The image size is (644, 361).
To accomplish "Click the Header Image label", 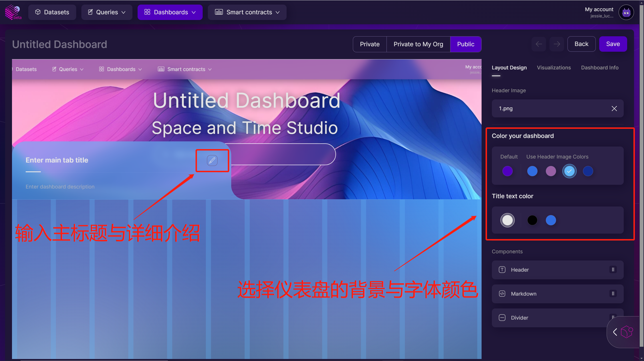I will (x=508, y=91).
